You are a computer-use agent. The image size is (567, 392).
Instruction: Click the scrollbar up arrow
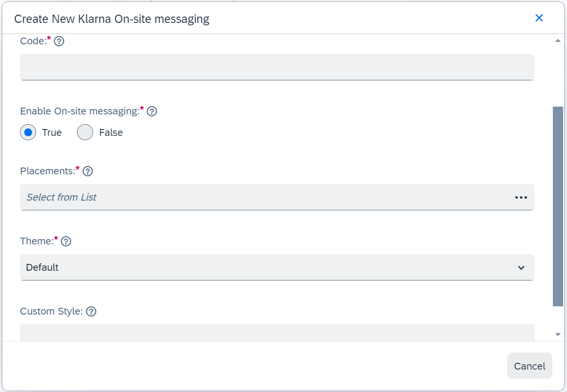[558, 41]
